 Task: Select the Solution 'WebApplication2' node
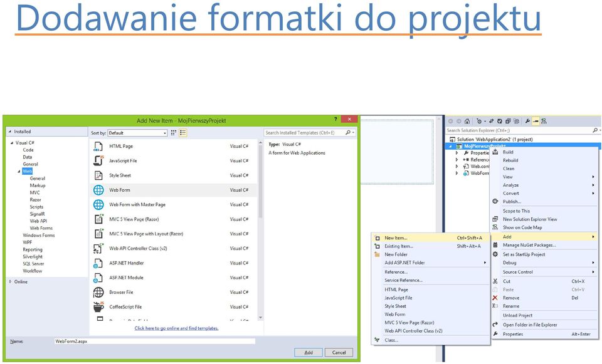[x=495, y=139]
